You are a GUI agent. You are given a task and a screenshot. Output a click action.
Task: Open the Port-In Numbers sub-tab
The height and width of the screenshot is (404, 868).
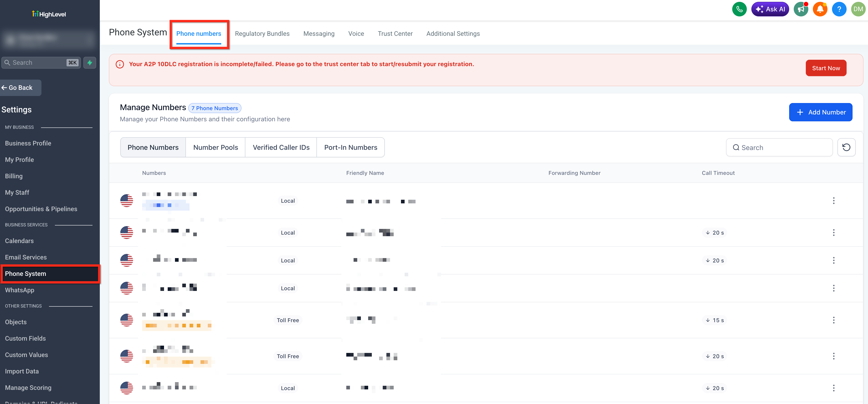[x=351, y=147]
